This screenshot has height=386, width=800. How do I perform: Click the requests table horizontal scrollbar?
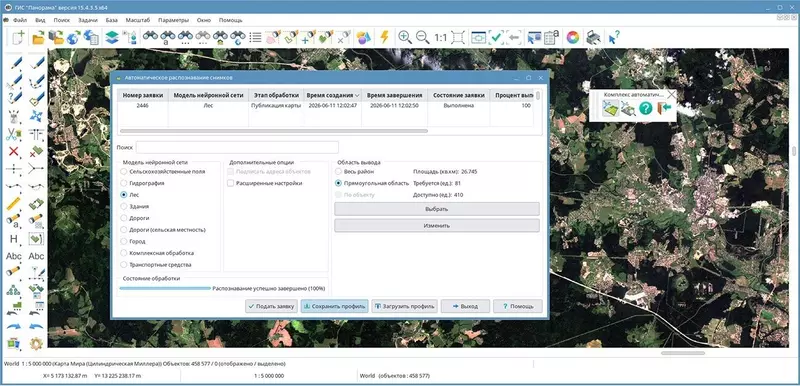point(273,131)
